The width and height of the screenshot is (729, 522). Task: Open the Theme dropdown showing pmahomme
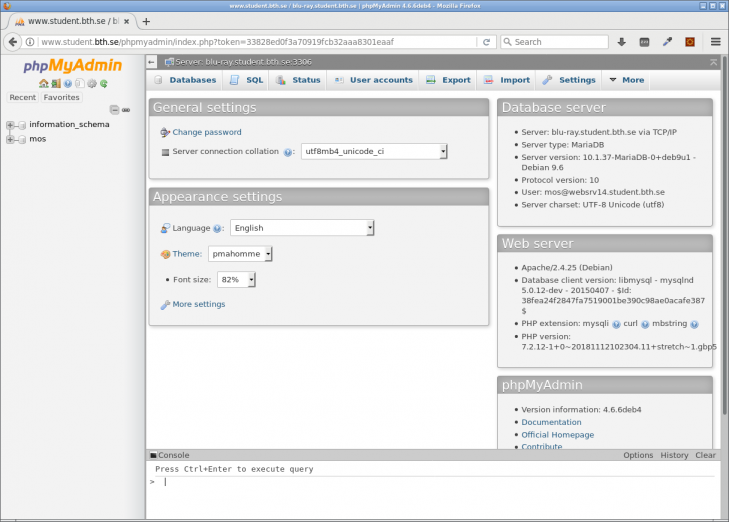click(240, 254)
